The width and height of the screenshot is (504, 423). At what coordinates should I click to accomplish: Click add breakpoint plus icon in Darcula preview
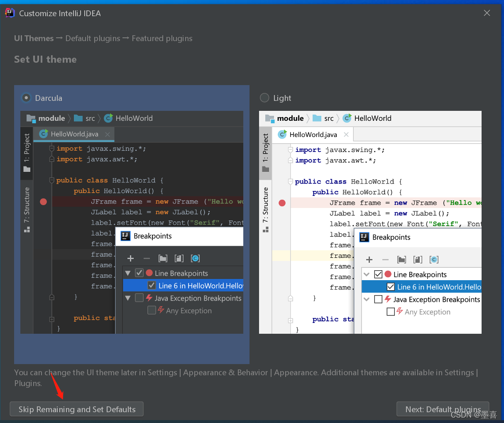click(x=130, y=258)
